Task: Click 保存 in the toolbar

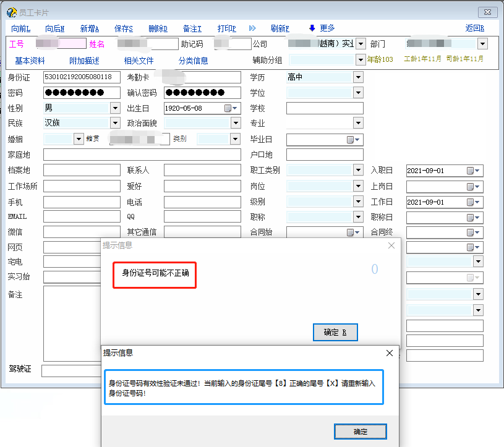Action: (x=123, y=28)
